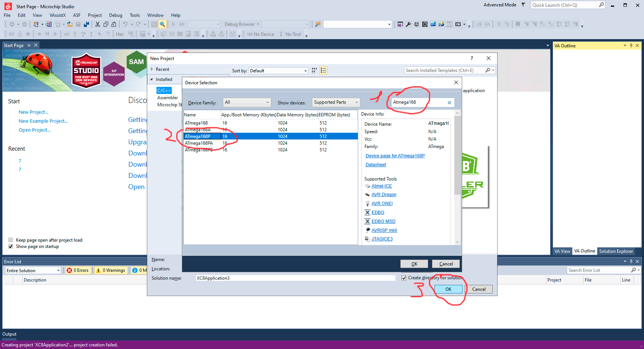Viewport: 644px width, 349px height.
Task: Click the Cut scissors toolbar icon
Action: point(98,24)
